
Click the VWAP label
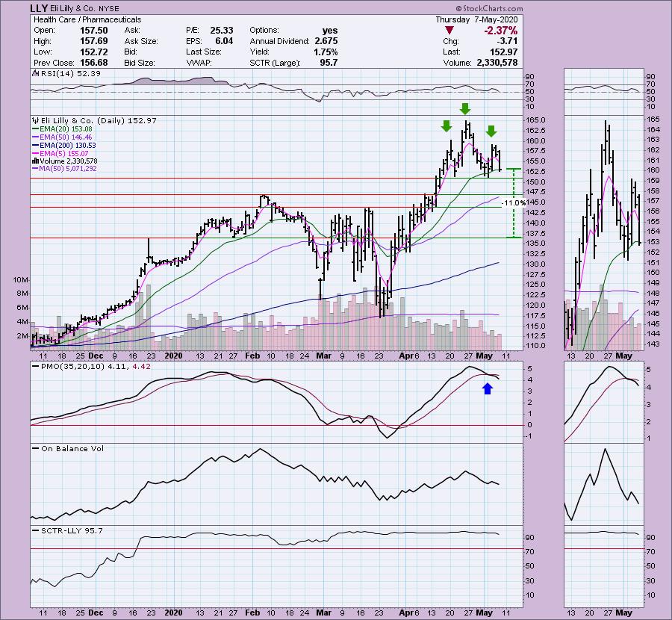pos(199,63)
